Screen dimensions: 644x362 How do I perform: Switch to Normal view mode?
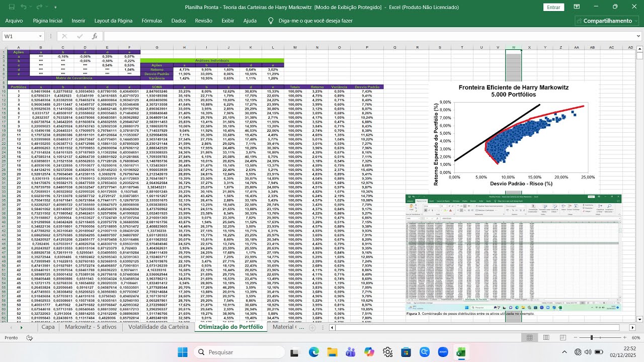529,338
